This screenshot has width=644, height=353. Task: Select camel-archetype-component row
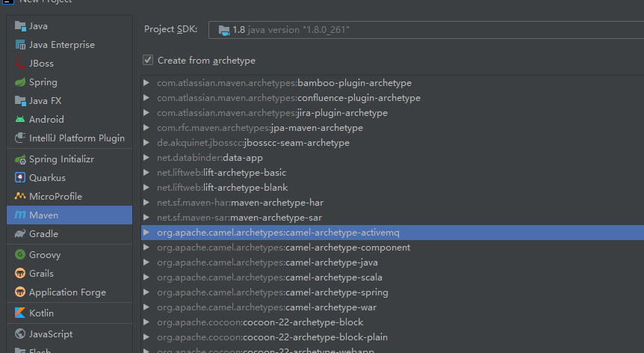click(393, 247)
